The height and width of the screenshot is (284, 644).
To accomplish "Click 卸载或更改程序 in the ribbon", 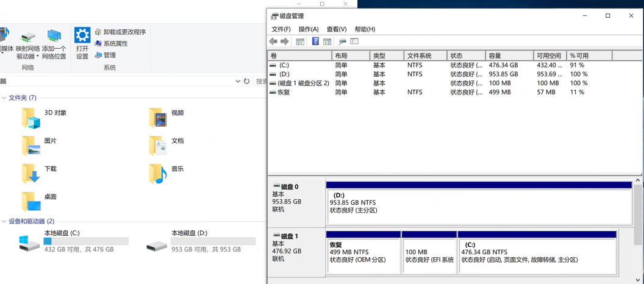I will pos(124,32).
